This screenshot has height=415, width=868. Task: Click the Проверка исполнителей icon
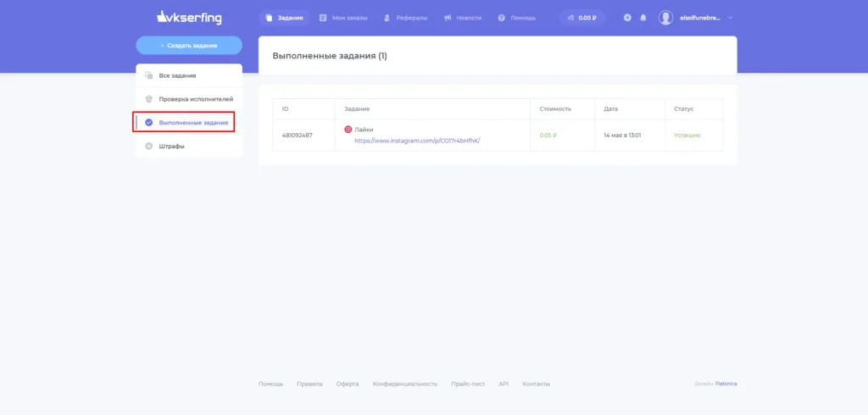pyautogui.click(x=148, y=99)
